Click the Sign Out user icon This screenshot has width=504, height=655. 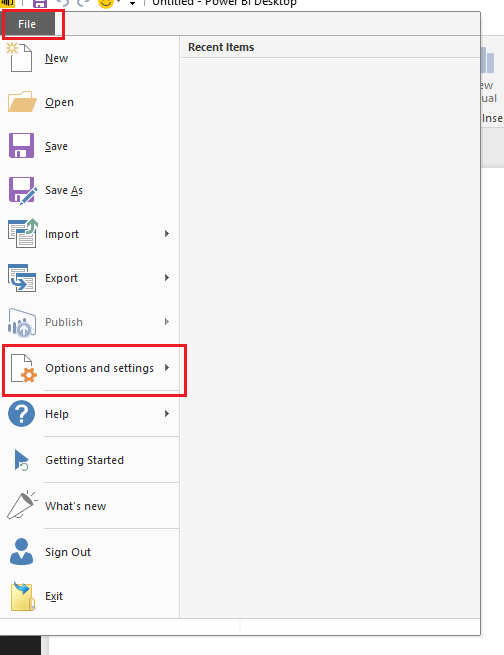(21, 551)
